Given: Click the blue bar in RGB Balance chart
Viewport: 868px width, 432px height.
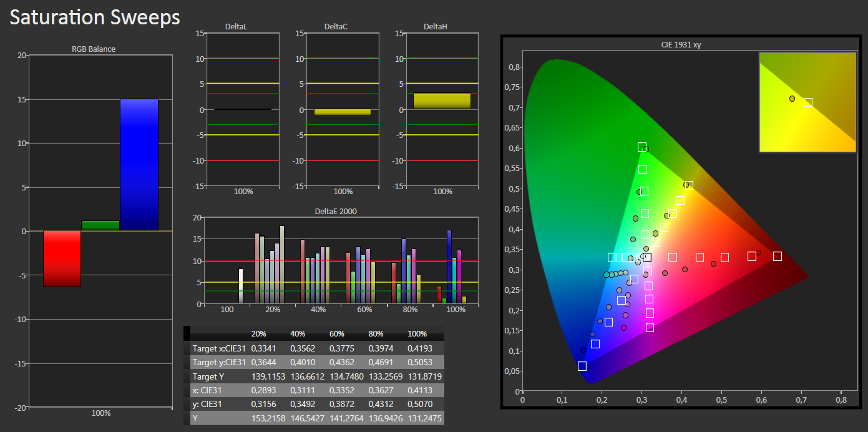Looking at the screenshot, I should pyautogui.click(x=139, y=165).
